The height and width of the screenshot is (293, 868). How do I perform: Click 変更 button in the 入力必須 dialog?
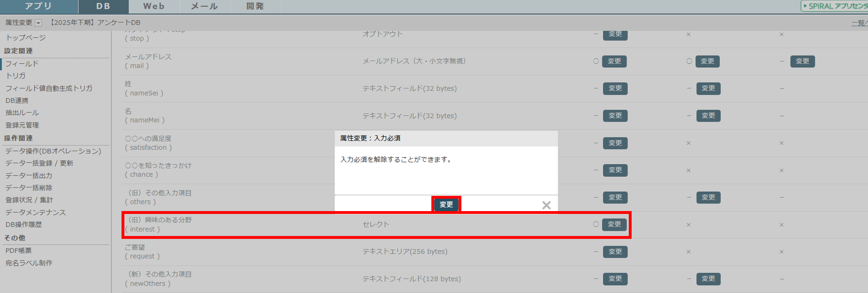point(446,204)
